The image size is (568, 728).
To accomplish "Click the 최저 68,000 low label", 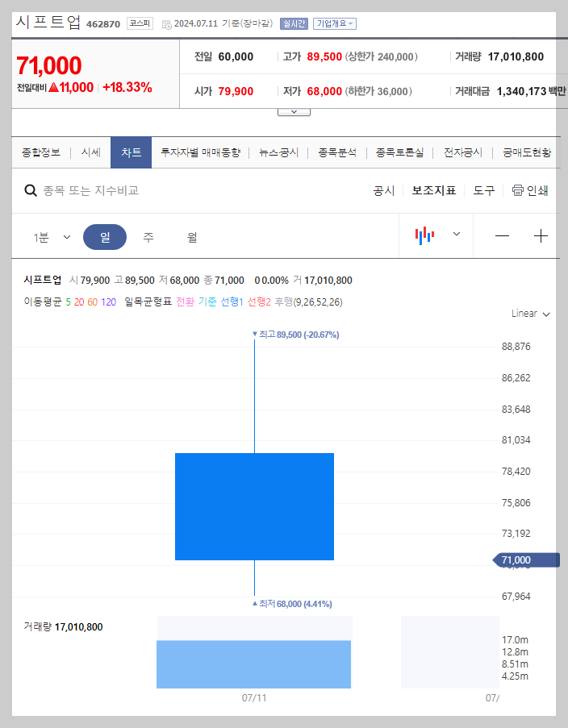I will point(292,604).
